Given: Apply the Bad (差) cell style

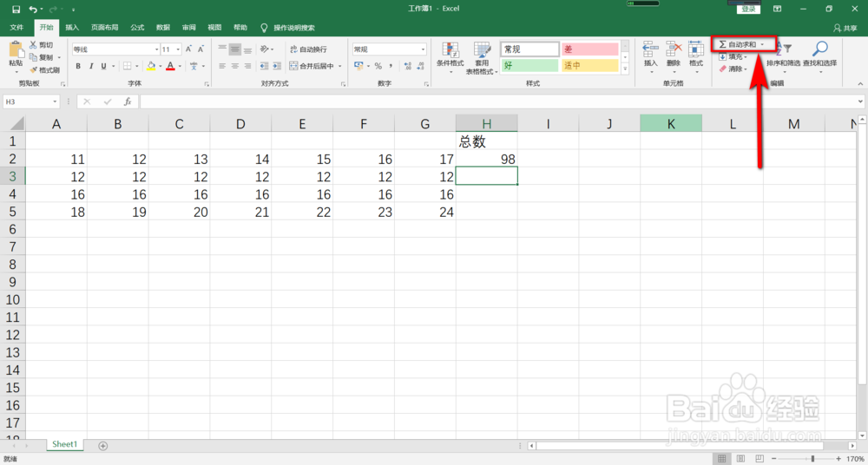Looking at the screenshot, I should pos(589,49).
